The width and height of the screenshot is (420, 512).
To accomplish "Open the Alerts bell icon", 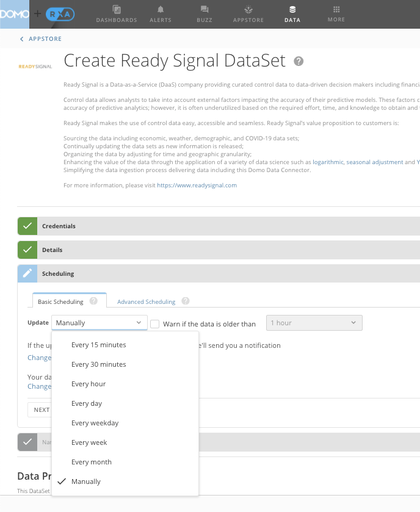I will pyautogui.click(x=161, y=14).
